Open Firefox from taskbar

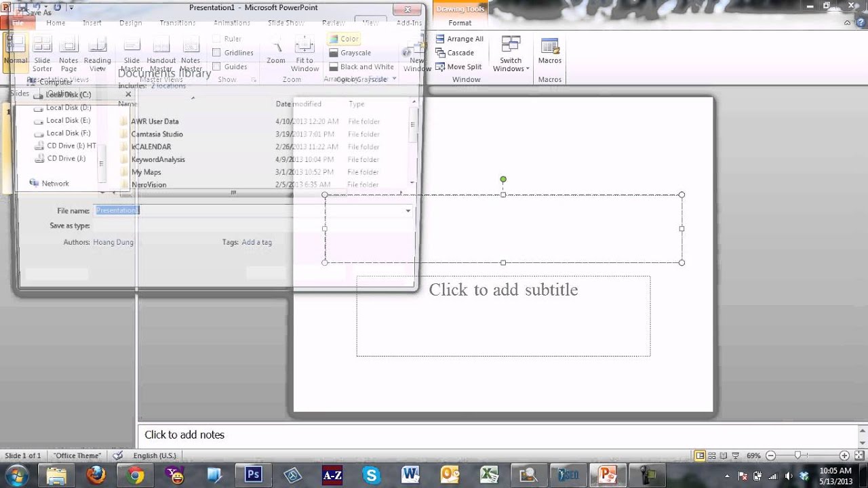tap(96, 475)
